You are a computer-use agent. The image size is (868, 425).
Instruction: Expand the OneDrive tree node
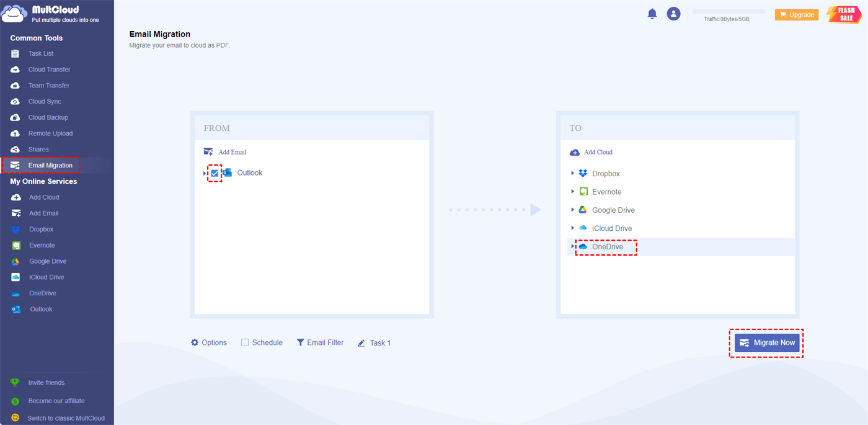[573, 246]
